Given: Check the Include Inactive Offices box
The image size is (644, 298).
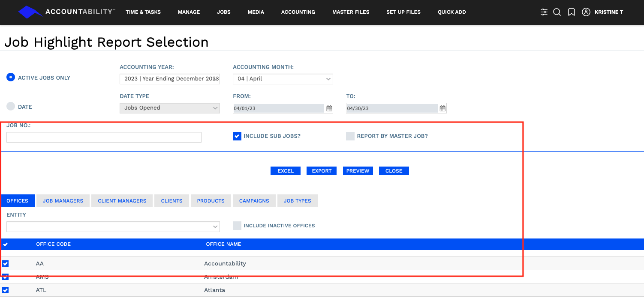Looking at the screenshot, I should click(x=237, y=226).
